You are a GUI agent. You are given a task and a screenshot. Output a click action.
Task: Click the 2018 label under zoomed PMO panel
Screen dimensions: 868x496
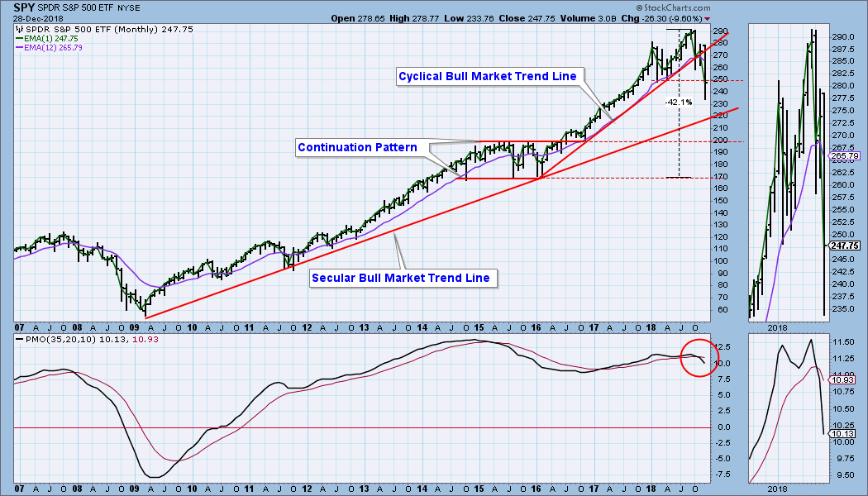[777, 489]
